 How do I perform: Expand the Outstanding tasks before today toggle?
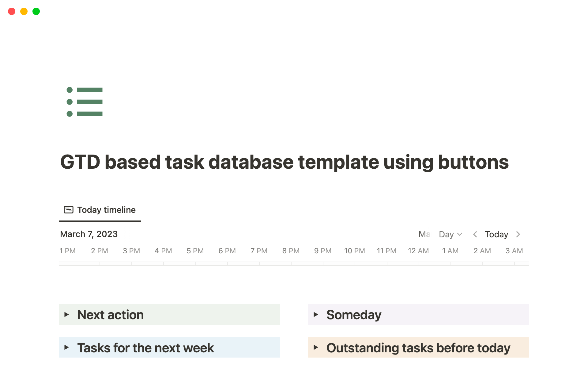coord(316,347)
